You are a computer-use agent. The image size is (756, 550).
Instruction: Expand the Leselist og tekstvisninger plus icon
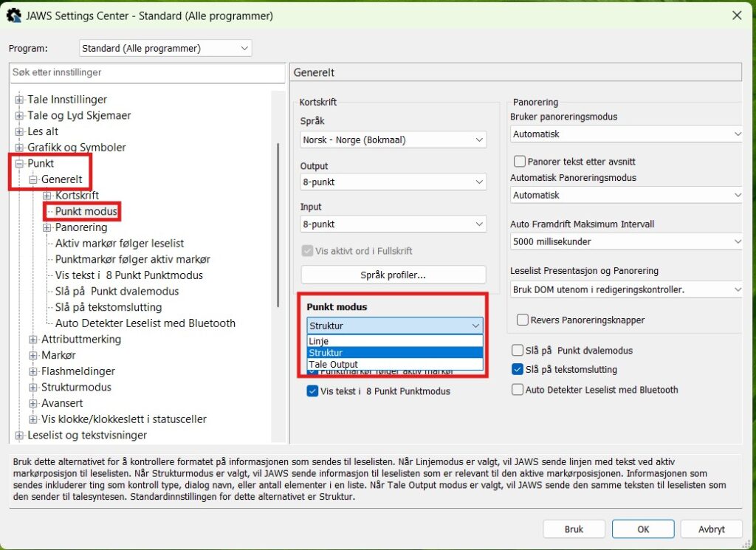click(19, 436)
